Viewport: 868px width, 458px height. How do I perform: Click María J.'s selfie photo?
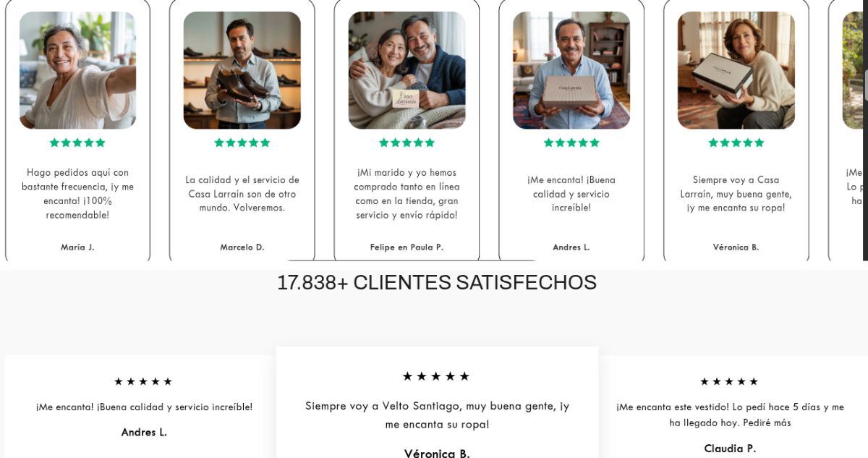[x=77, y=70]
